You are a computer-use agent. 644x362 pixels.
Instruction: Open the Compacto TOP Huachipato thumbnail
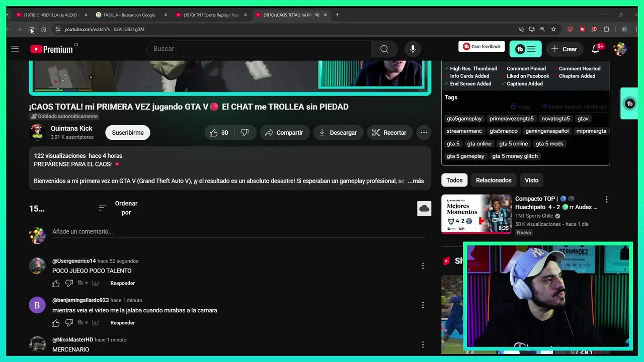[476, 214]
